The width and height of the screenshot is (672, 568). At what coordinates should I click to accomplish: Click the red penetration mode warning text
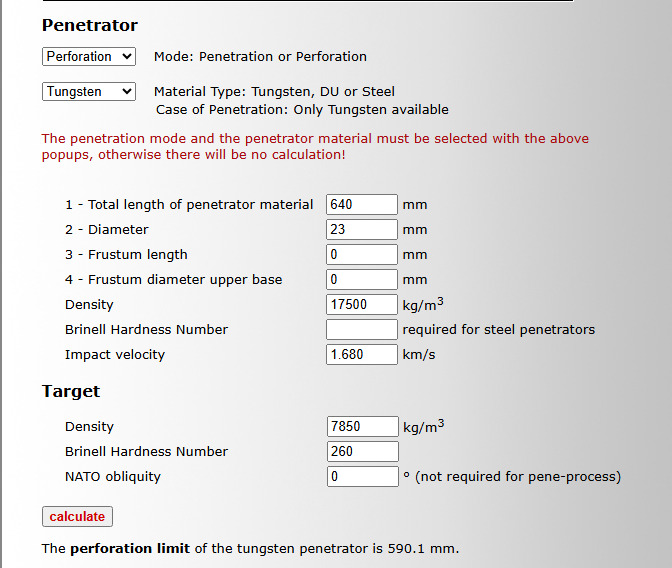pyautogui.click(x=315, y=147)
